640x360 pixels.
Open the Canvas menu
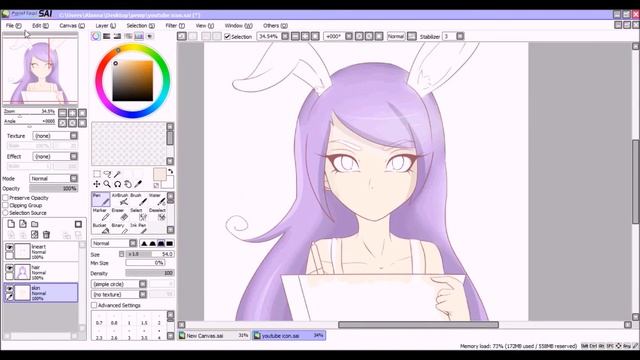click(x=72, y=25)
